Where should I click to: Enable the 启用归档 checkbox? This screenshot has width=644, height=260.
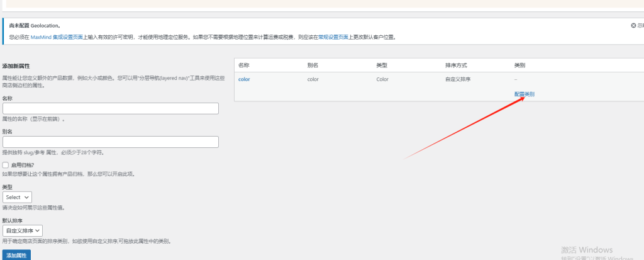[6, 165]
